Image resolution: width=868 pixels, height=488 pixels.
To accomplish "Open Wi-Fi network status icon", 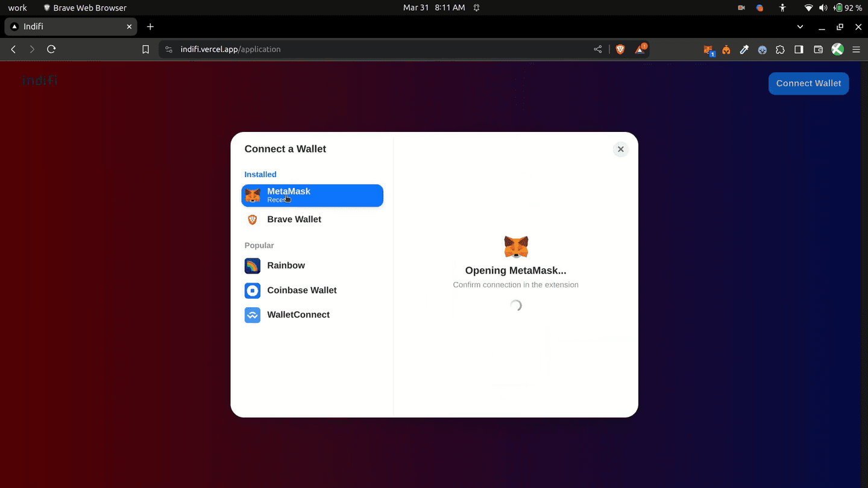I will (809, 8).
